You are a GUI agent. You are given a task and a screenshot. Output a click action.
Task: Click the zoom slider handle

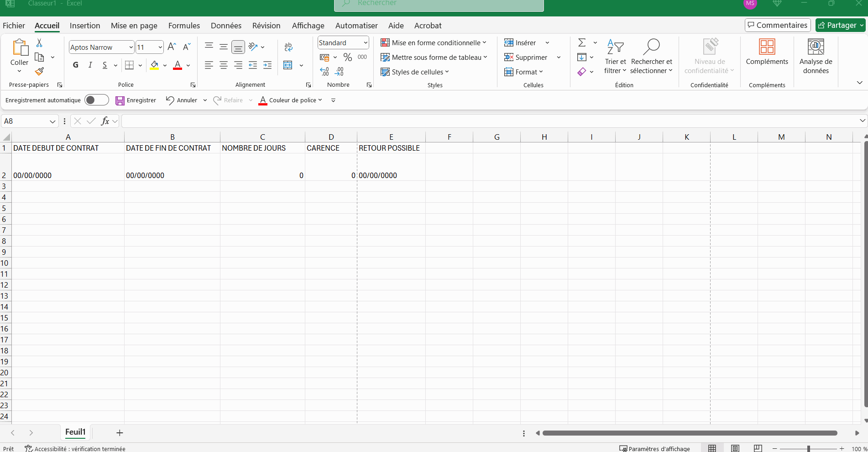point(808,449)
